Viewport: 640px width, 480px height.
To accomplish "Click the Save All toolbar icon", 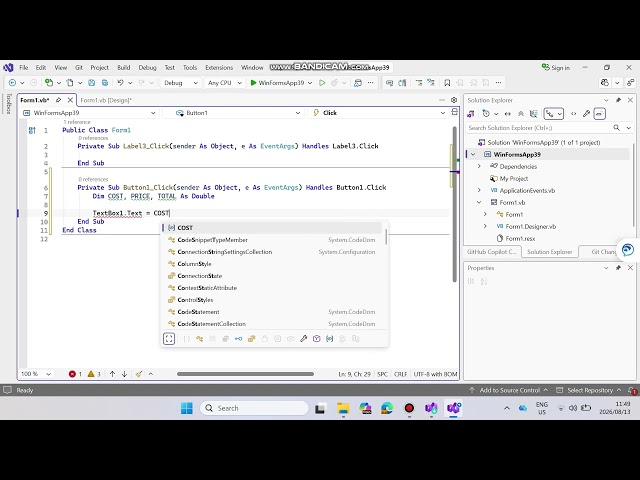I will [105, 83].
